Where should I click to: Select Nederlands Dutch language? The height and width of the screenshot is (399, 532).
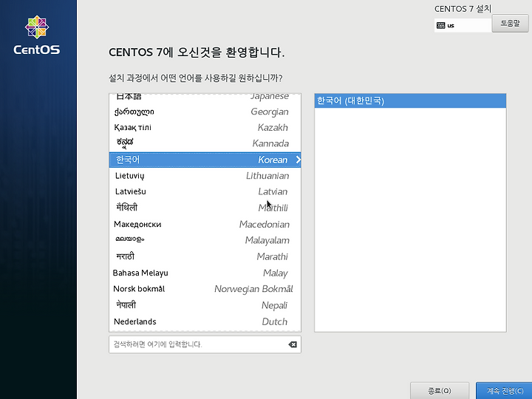(x=205, y=321)
